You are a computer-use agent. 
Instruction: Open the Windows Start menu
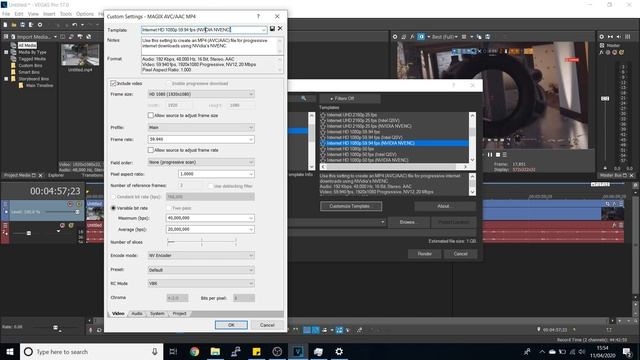[10, 351]
